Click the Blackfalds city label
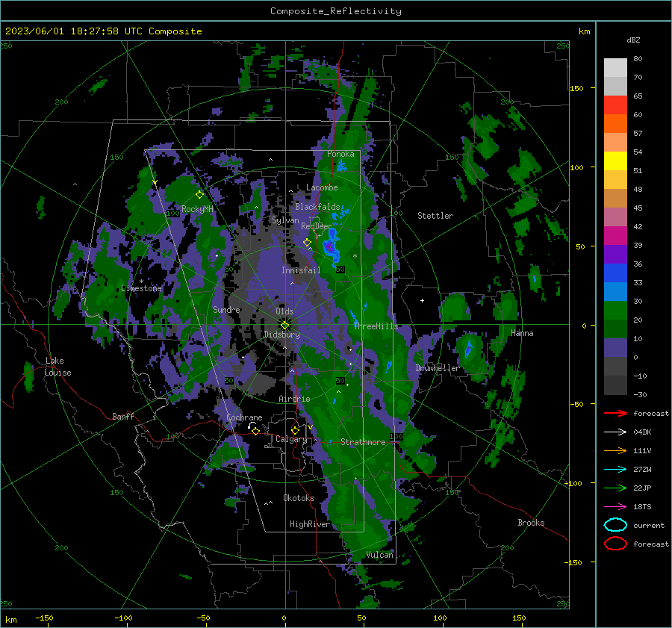This screenshot has width=672, height=628. (317, 207)
